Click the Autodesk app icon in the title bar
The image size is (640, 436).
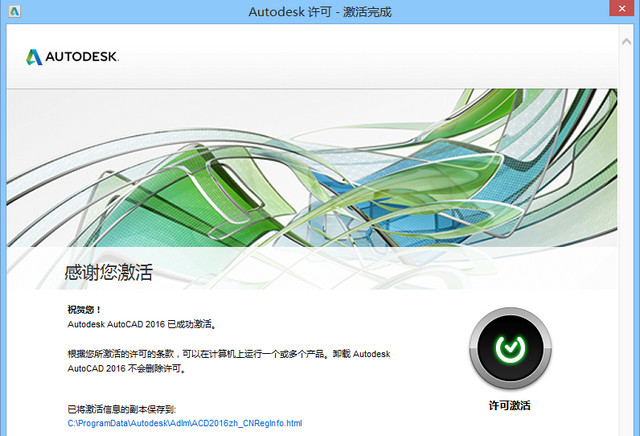coord(14,11)
